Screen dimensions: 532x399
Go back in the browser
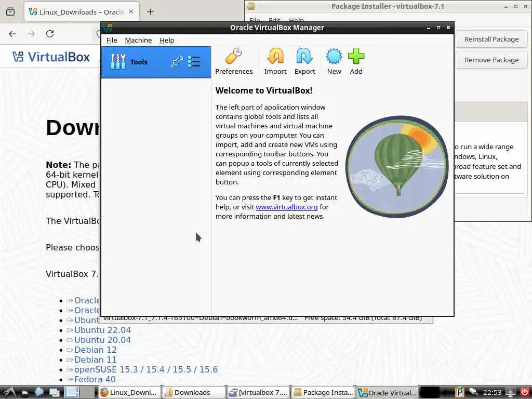(x=12, y=34)
